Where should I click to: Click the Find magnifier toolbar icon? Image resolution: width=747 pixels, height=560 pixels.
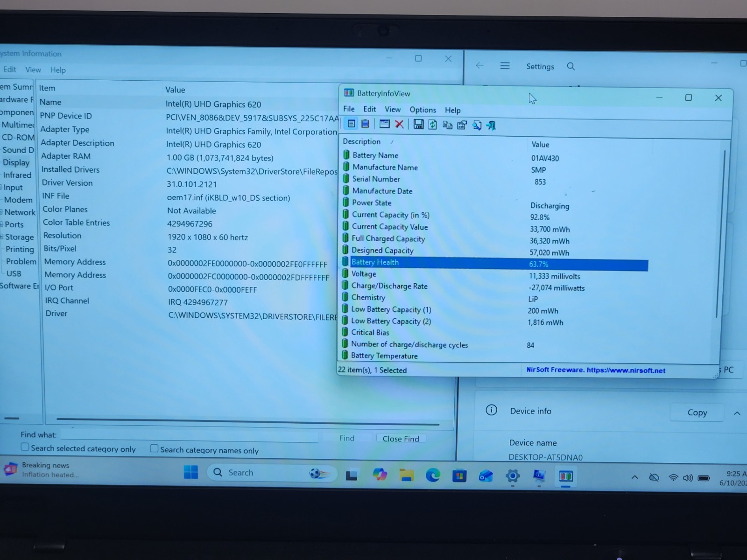click(x=477, y=125)
